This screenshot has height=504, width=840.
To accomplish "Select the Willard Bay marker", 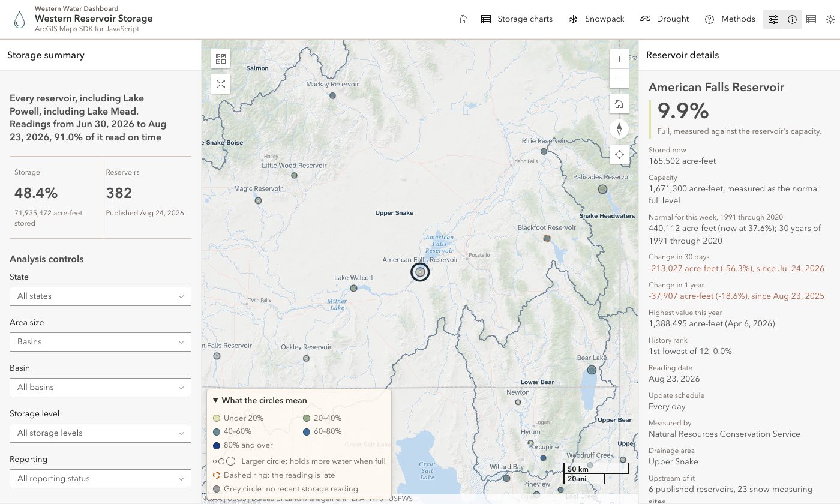I will point(507,478).
